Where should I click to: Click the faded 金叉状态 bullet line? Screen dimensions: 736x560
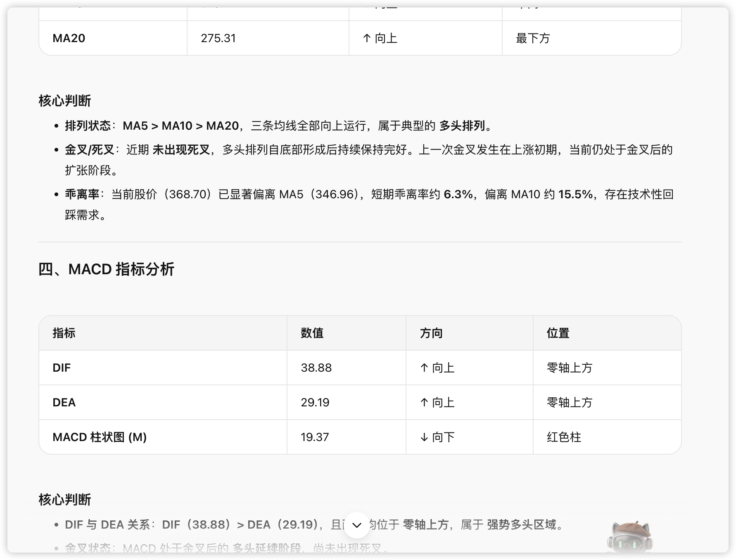click(x=227, y=548)
